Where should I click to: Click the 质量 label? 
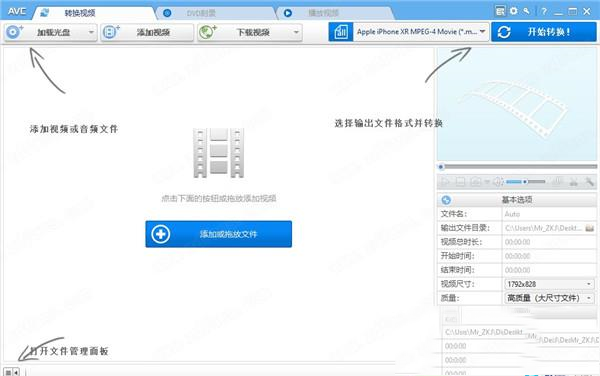[x=450, y=298]
